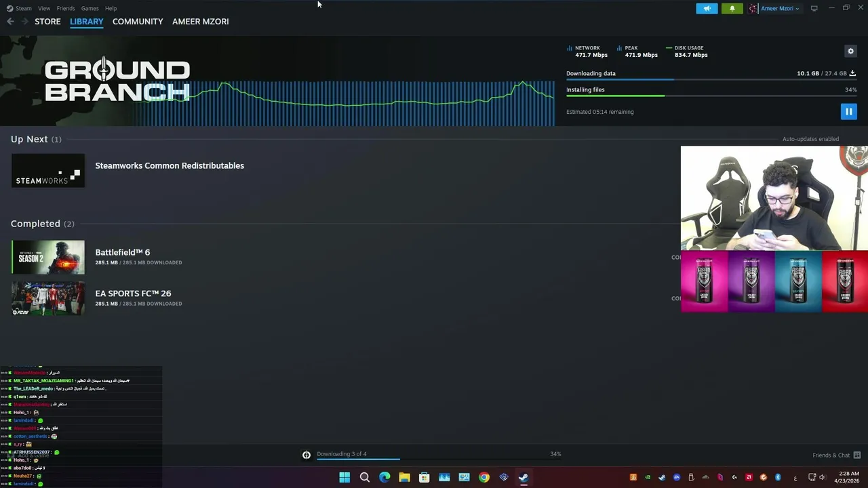Pause the Ground Branch download
Screen dimensions: 868x488
pos(848,112)
